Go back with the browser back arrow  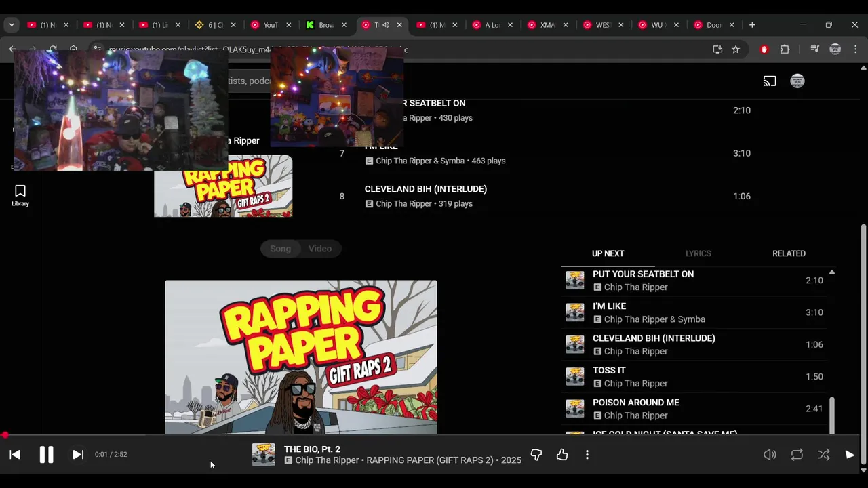click(12, 49)
